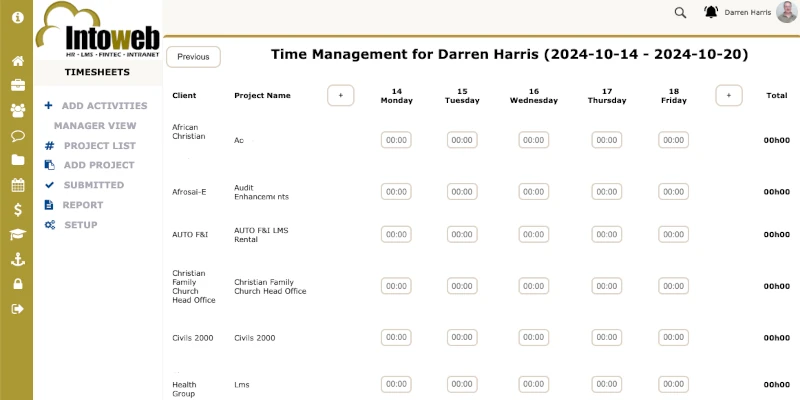Click 'Civils 2000' project name cell

click(255, 338)
